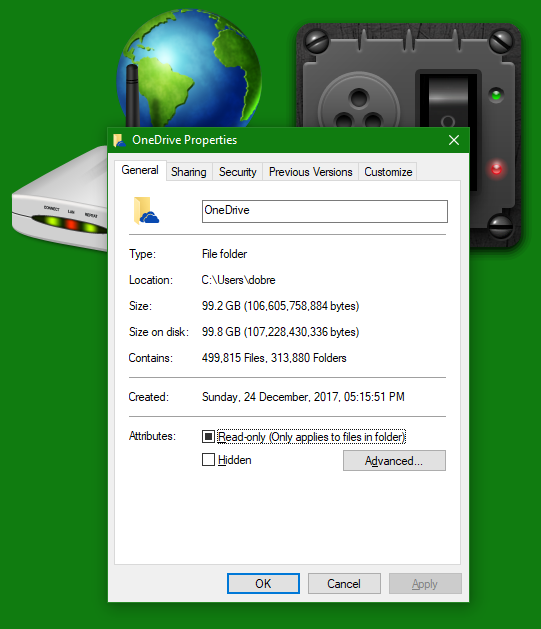Open the Previous Versions tab
Viewport: 541px width, 629px height.
point(310,172)
